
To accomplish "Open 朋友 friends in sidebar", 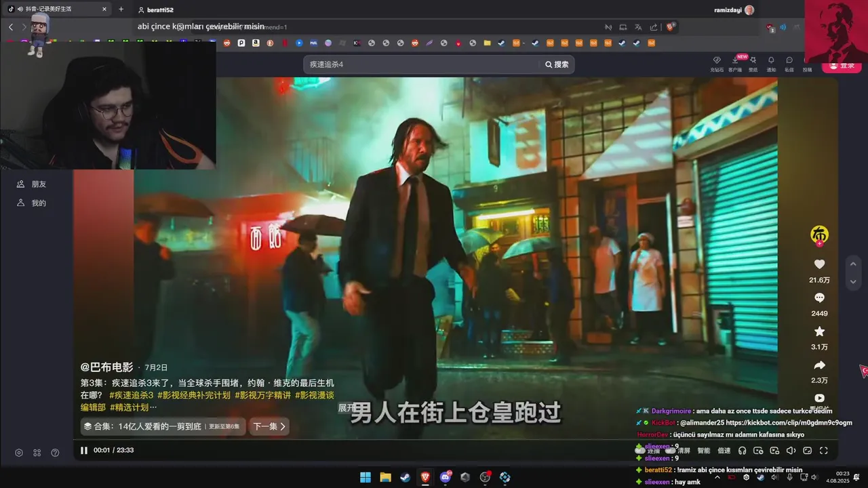I will [x=32, y=184].
